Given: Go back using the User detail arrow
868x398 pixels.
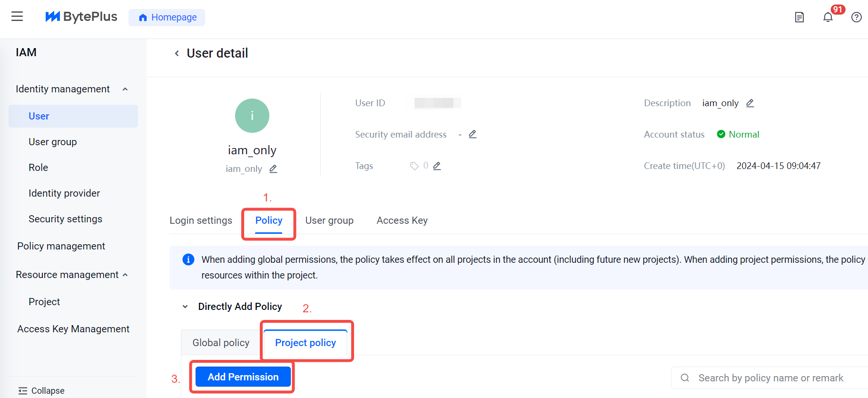Looking at the screenshot, I should (x=177, y=53).
